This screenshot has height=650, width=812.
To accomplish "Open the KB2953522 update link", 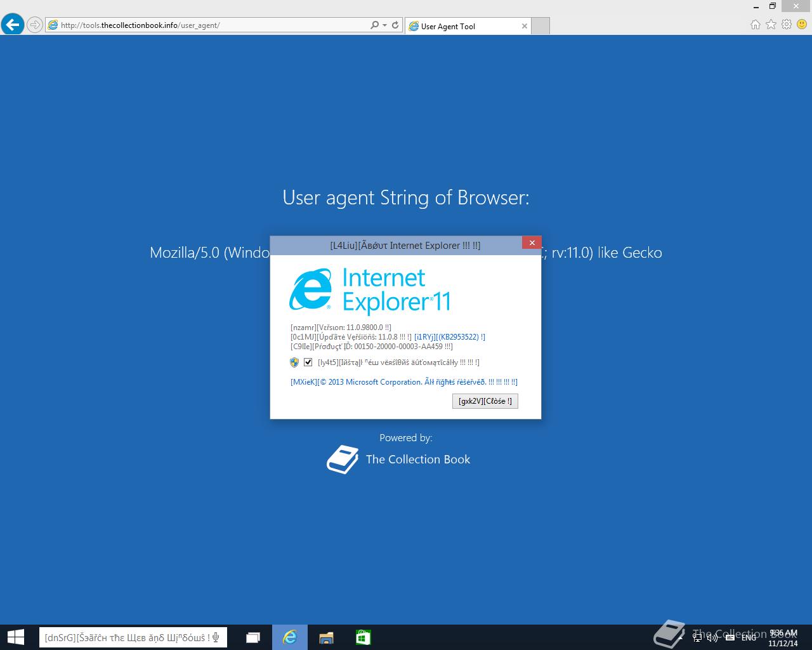I will [x=450, y=337].
